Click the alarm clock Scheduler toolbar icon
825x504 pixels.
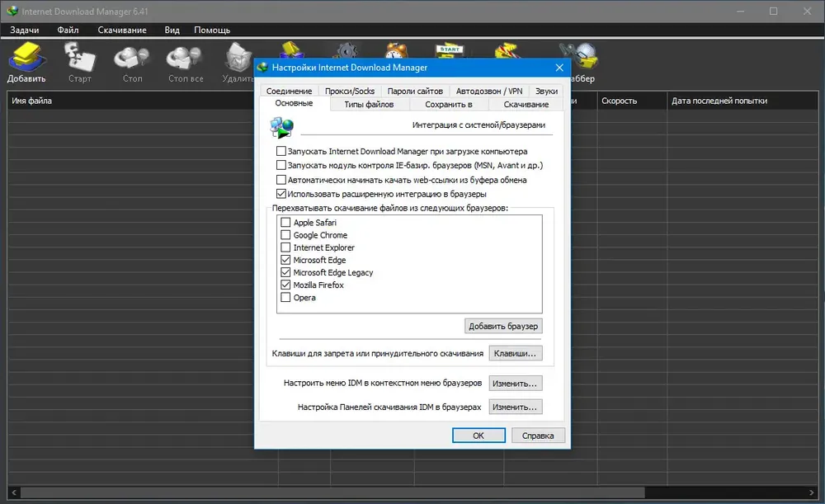click(x=398, y=51)
